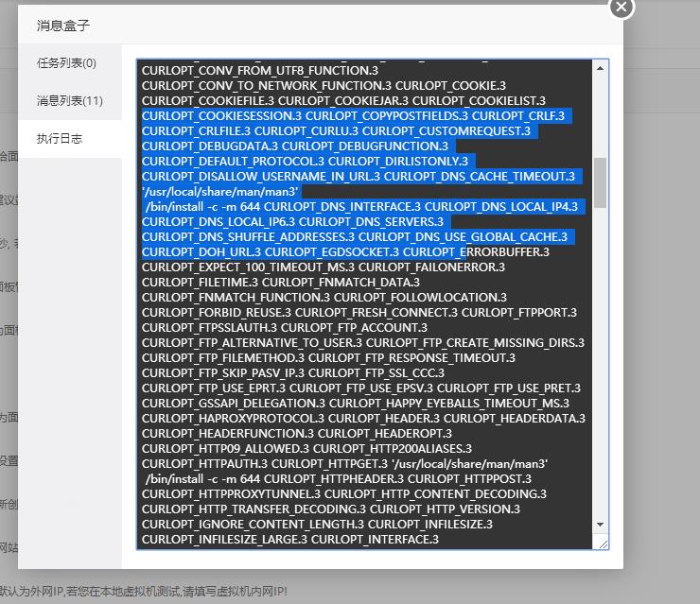700x604 pixels.
Task: Click the text CURLOPT_INFILESIZE_LARGE.3
Action: click(224, 541)
